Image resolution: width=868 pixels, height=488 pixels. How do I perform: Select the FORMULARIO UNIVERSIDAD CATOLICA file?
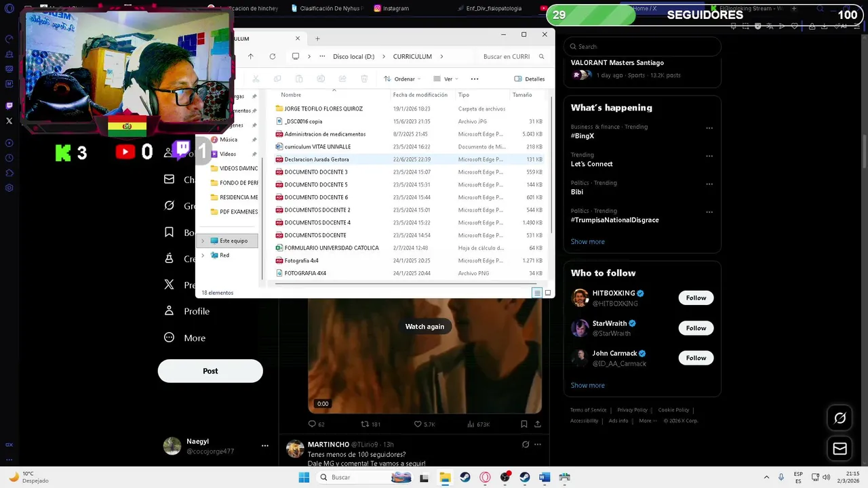410,248
